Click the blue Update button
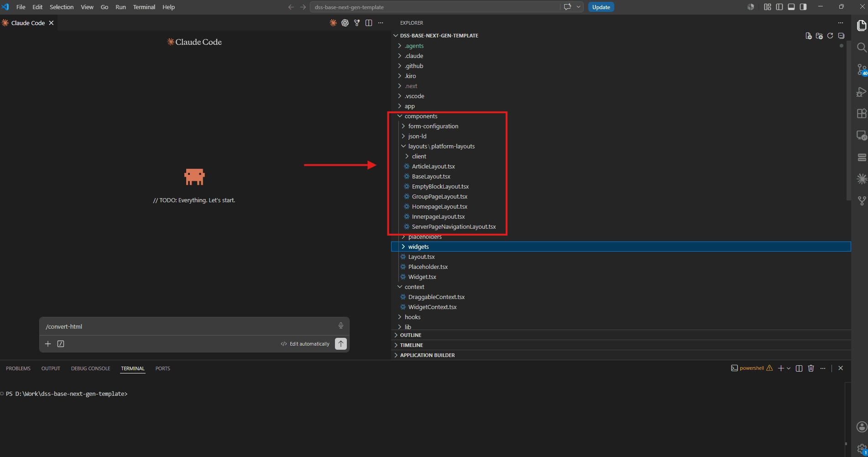The height and width of the screenshot is (457, 868). pos(601,7)
